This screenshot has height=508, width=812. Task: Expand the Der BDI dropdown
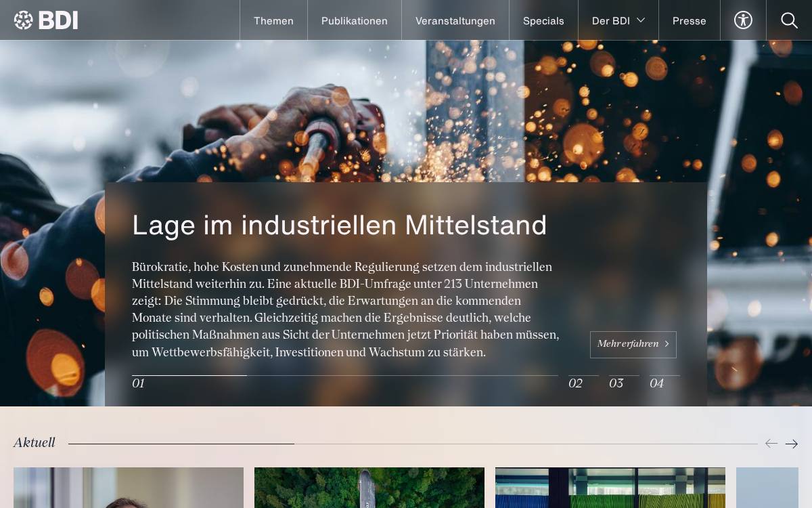click(x=618, y=20)
